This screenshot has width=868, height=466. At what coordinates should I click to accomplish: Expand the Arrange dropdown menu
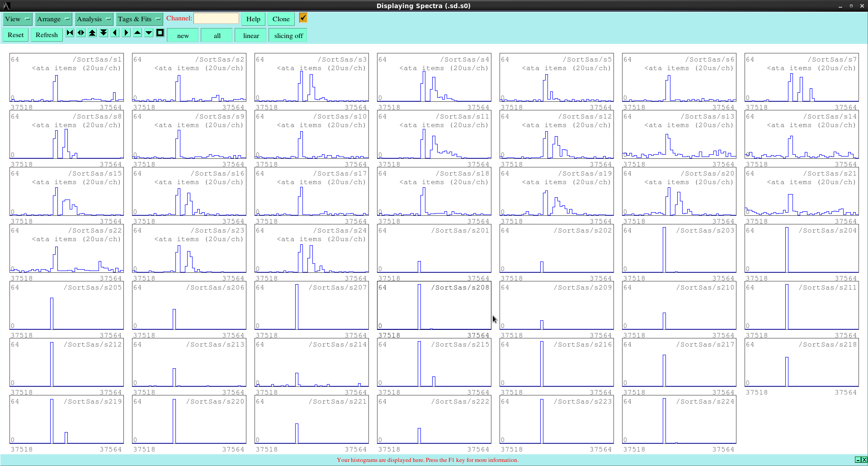point(53,19)
